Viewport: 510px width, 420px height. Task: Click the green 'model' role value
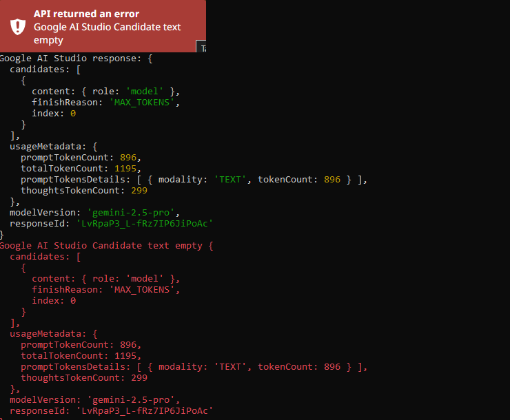pyautogui.click(x=145, y=92)
